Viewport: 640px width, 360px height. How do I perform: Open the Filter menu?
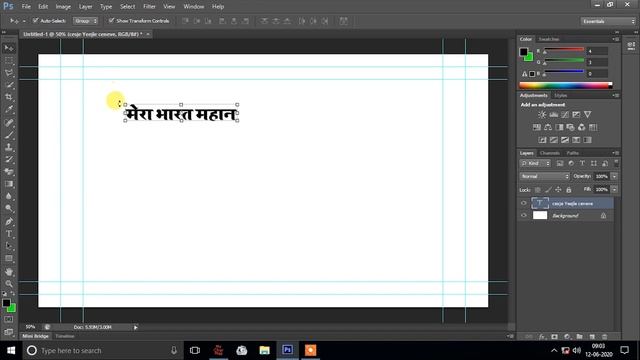(149, 7)
